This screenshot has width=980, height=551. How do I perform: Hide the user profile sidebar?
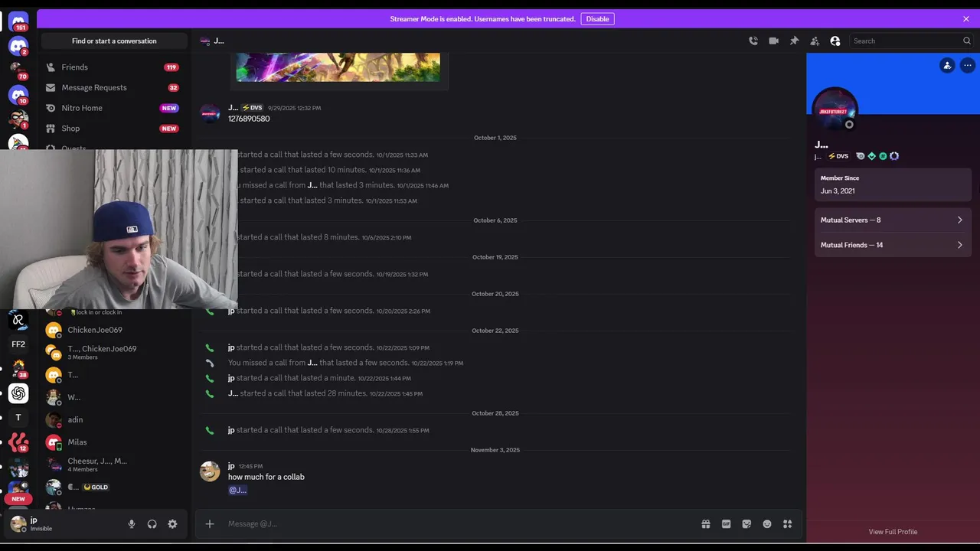coord(835,41)
